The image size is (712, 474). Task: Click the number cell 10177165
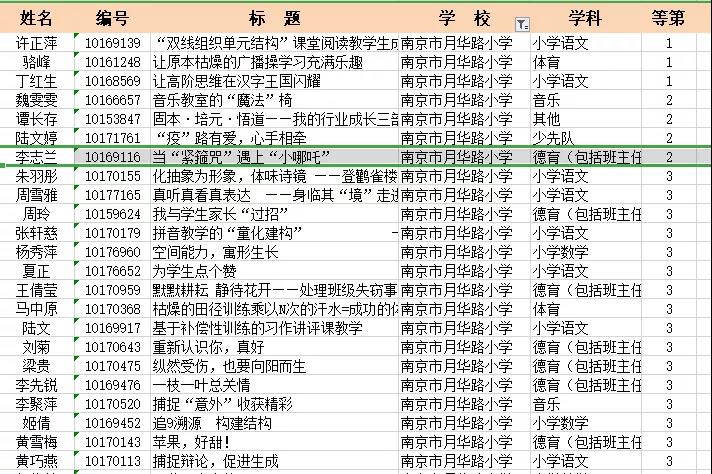point(113,195)
